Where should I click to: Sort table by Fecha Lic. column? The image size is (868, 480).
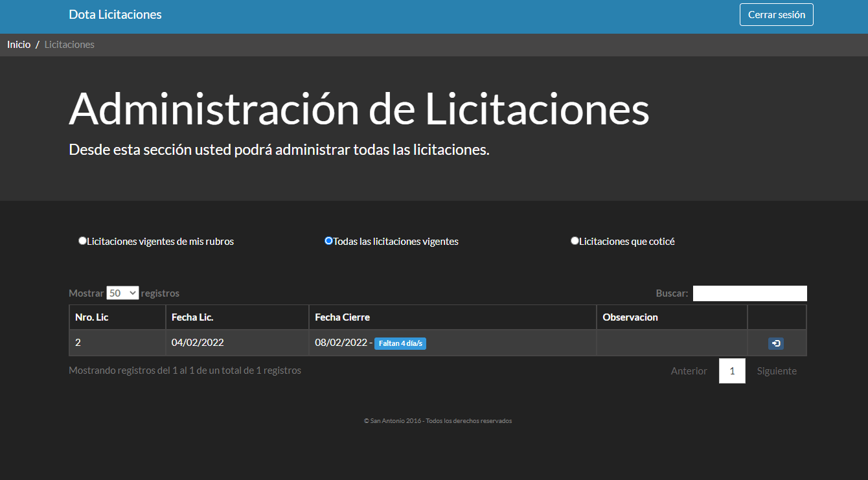(x=237, y=317)
